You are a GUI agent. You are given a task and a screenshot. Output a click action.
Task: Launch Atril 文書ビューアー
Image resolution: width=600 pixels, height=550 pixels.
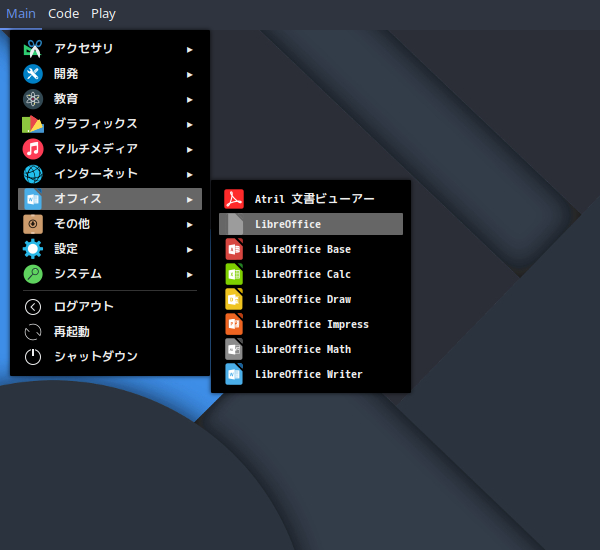point(311,199)
